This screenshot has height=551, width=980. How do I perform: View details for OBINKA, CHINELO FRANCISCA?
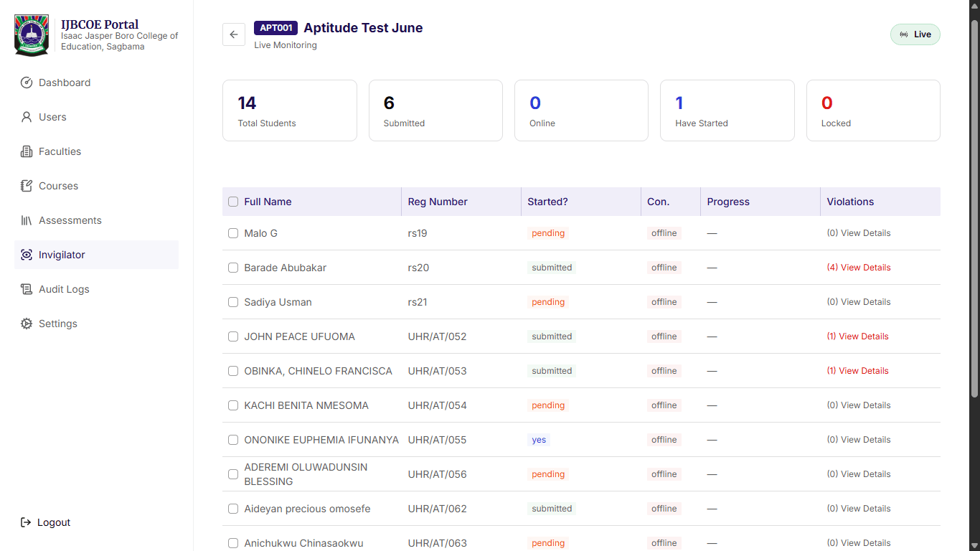click(x=858, y=371)
